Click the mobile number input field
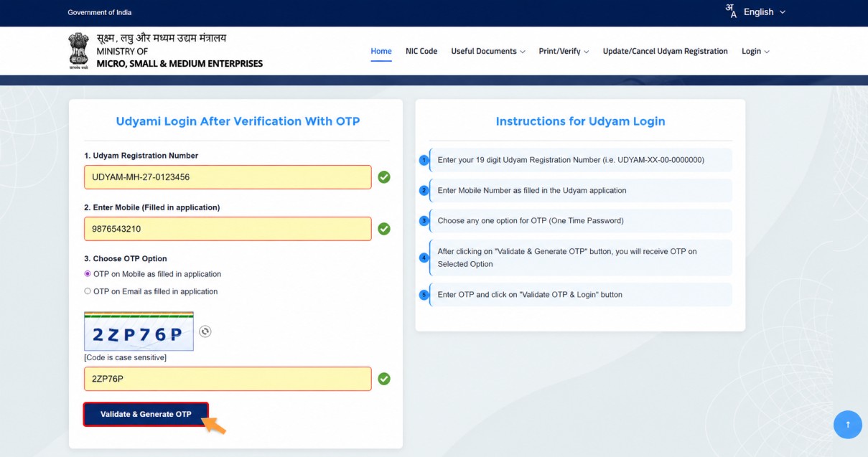 tap(228, 229)
